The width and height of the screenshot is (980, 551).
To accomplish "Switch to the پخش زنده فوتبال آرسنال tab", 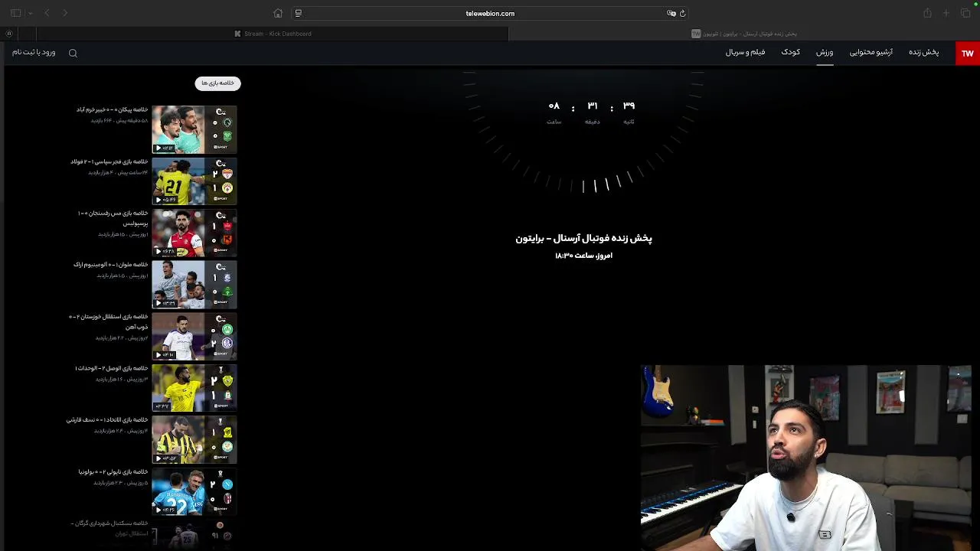I will tap(744, 34).
